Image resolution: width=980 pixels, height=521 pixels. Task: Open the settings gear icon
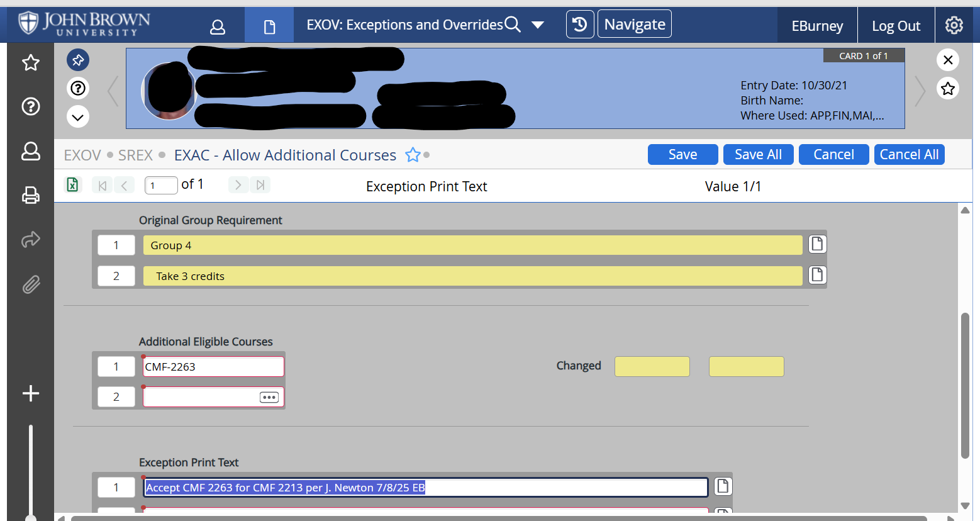[x=954, y=25]
